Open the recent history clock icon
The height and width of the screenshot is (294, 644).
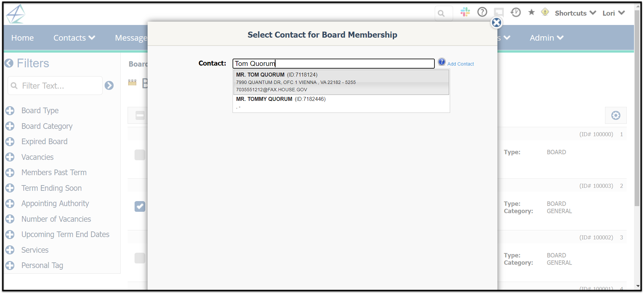click(x=515, y=12)
